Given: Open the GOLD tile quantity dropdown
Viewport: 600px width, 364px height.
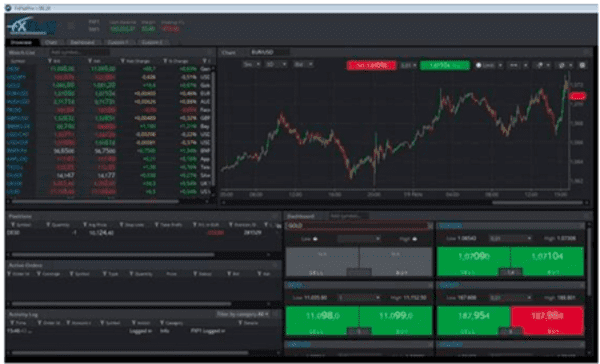Looking at the screenshot, I should click(359, 239).
